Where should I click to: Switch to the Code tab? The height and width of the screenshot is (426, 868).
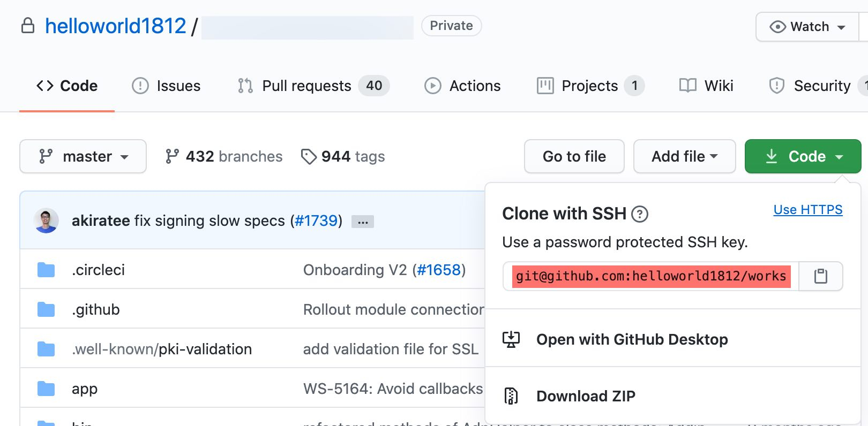pyautogui.click(x=67, y=86)
